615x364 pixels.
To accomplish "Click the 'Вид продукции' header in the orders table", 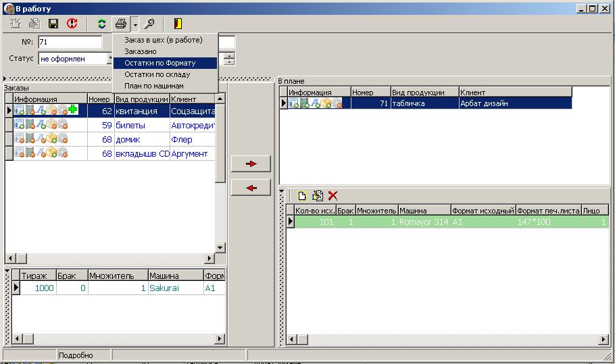I will pos(142,99).
